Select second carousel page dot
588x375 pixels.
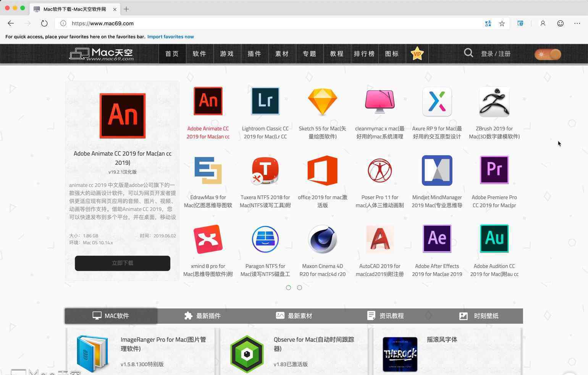coord(300,287)
